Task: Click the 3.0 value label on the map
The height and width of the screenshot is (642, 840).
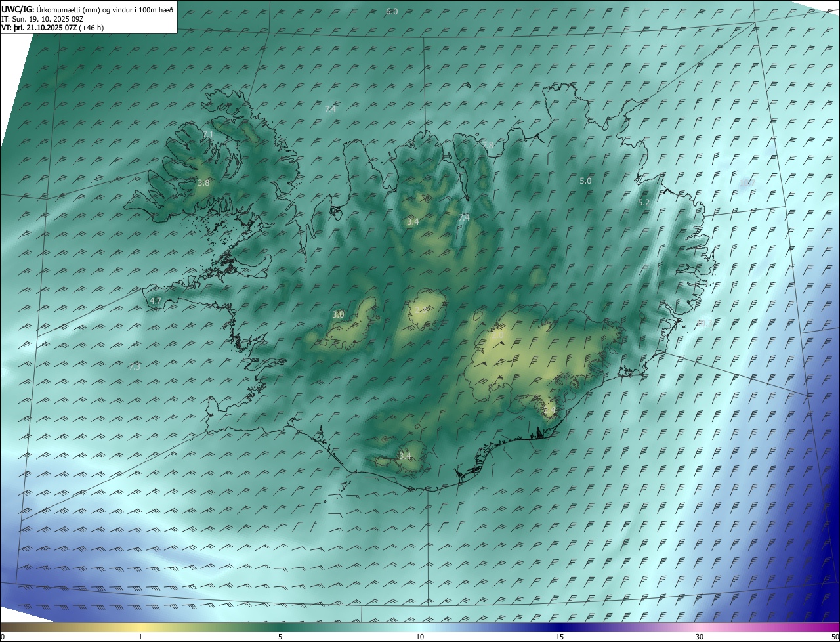Action: (x=338, y=314)
